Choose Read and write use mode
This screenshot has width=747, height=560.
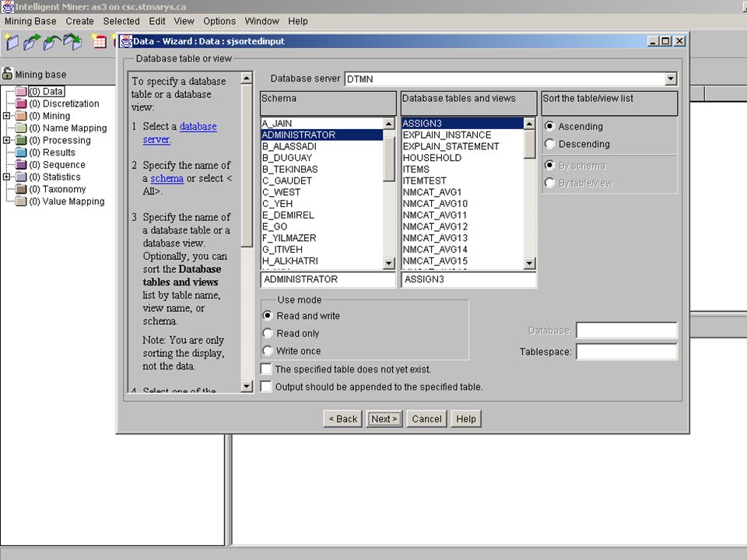(x=268, y=316)
